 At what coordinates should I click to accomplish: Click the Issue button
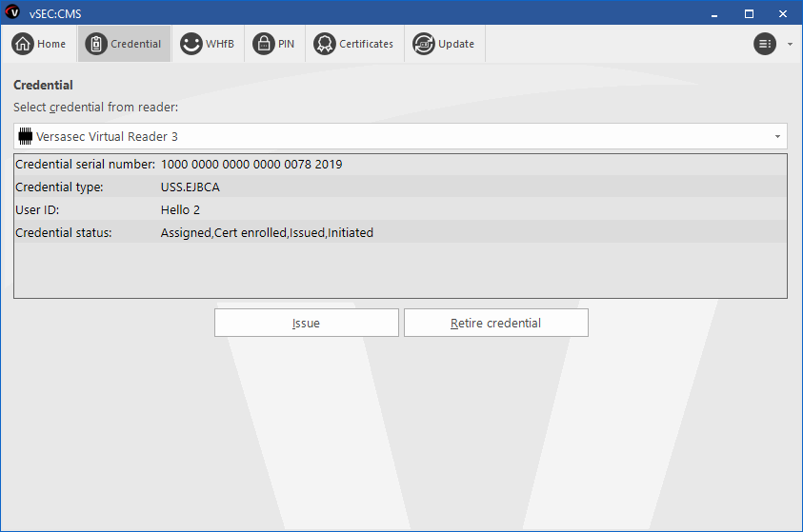click(307, 323)
